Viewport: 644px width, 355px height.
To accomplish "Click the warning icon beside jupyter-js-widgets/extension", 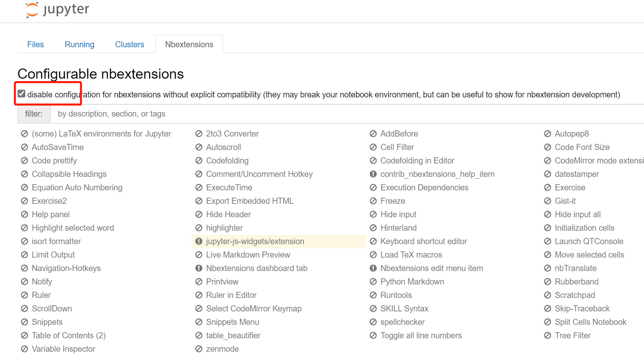I will [199, 241].
